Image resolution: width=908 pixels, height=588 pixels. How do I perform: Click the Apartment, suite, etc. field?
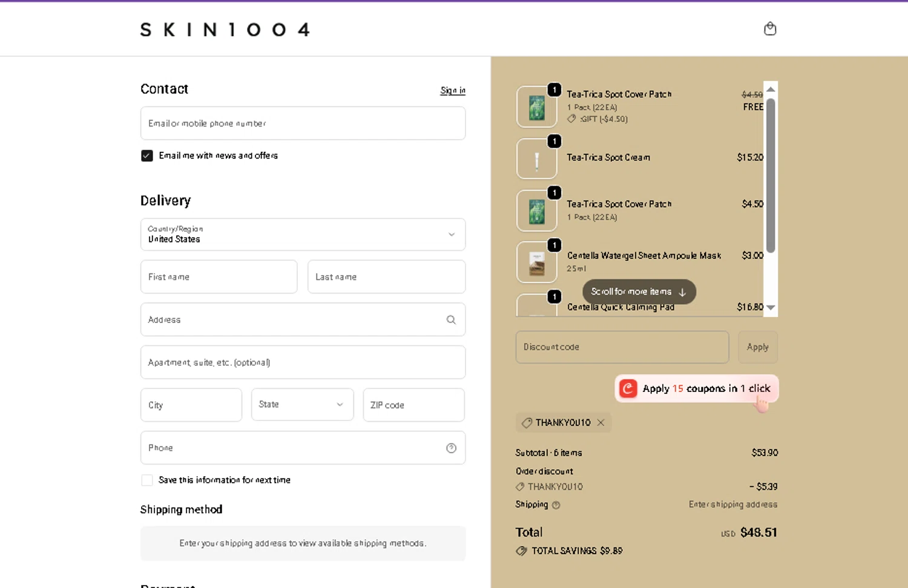coord(303,362)
